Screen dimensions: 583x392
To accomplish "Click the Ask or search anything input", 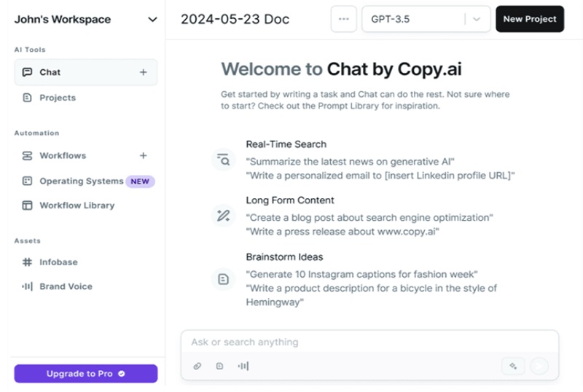I will click(x=369, y=342).
